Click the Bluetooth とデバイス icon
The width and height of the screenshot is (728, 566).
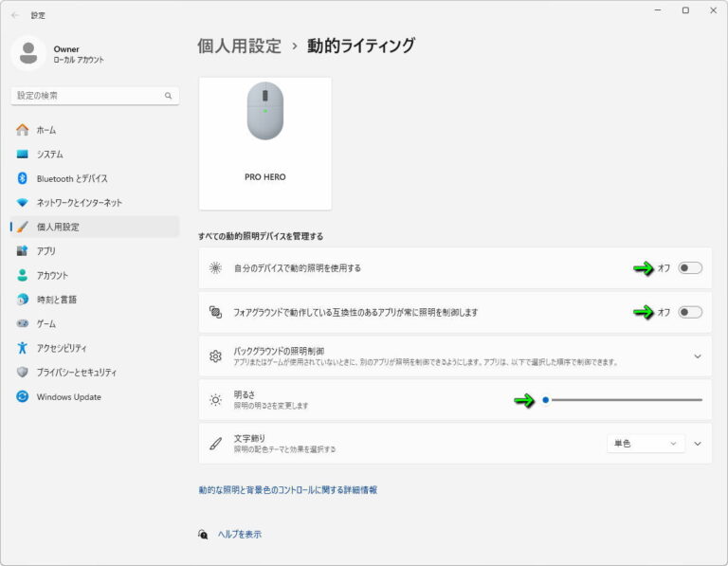(23, 178)
